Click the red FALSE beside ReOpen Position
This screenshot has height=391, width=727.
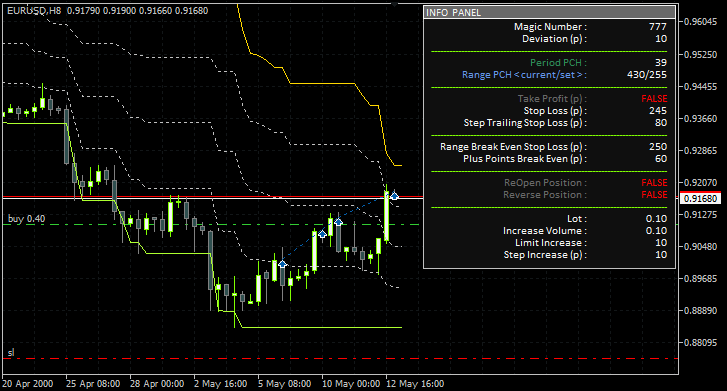point(654,183)
